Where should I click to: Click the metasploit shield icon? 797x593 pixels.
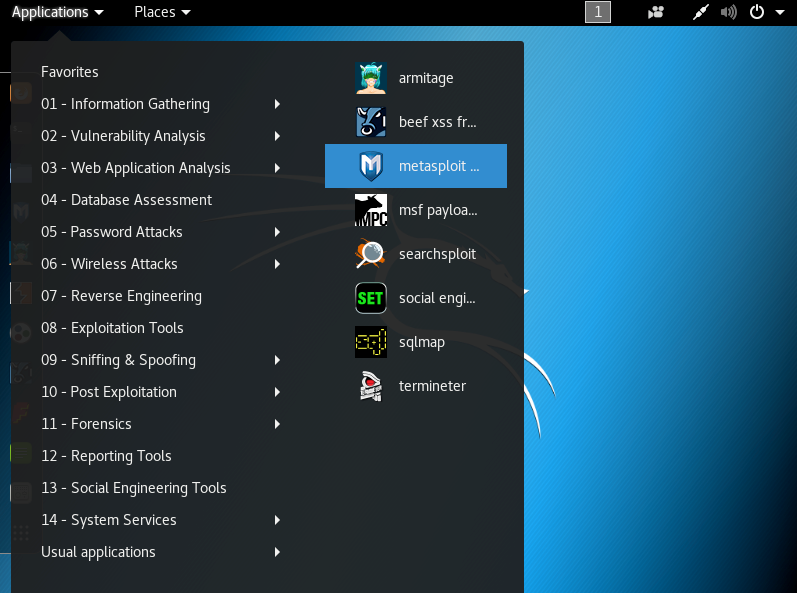(371, 166)
